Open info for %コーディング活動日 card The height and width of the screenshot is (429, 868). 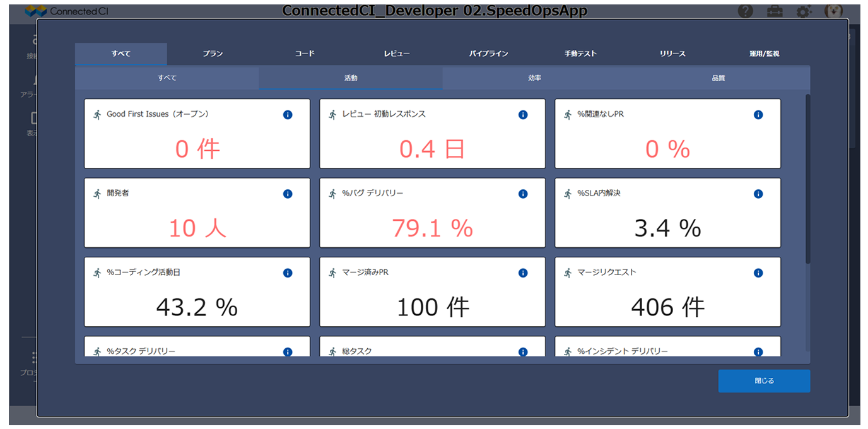(x=288, y=273)
